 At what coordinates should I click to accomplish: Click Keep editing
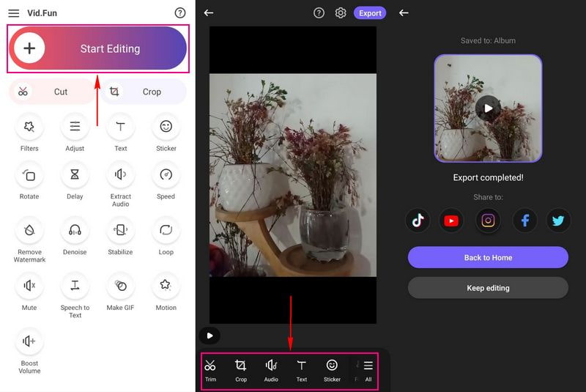click(488, 288)
